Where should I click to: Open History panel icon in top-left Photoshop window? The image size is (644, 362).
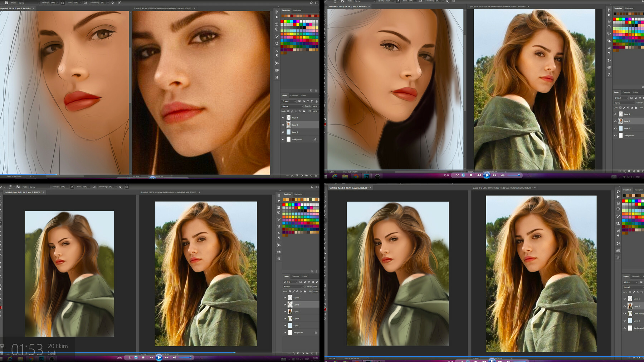[277, 12]
